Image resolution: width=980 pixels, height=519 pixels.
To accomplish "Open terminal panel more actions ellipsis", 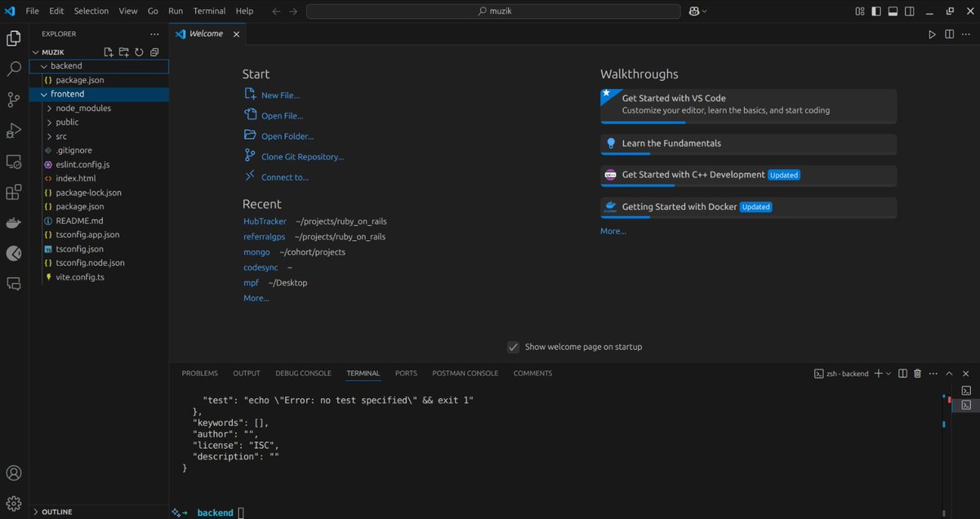I will (933, 374).
